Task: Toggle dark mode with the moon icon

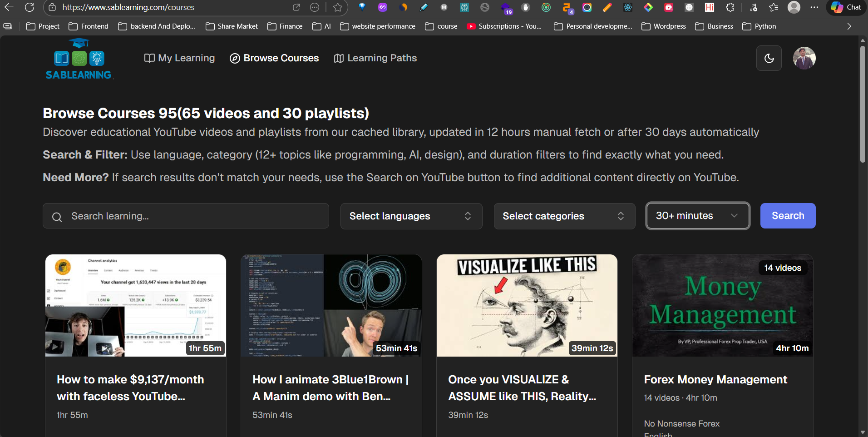Action: (769, 58)
